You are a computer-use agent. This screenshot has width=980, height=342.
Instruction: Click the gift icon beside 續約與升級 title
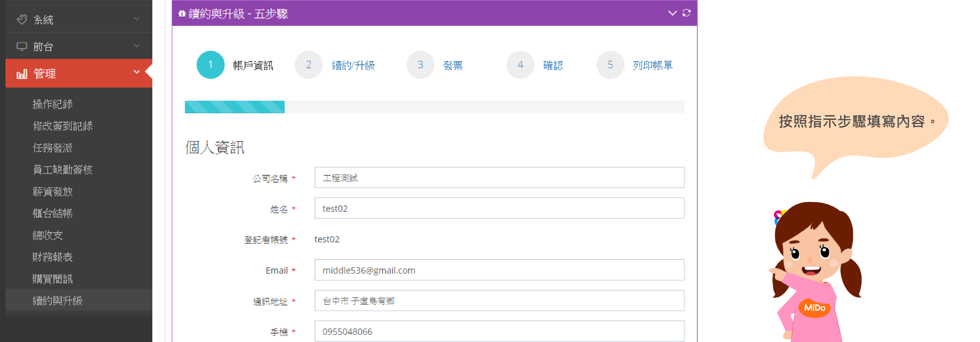tap(182, 14)
